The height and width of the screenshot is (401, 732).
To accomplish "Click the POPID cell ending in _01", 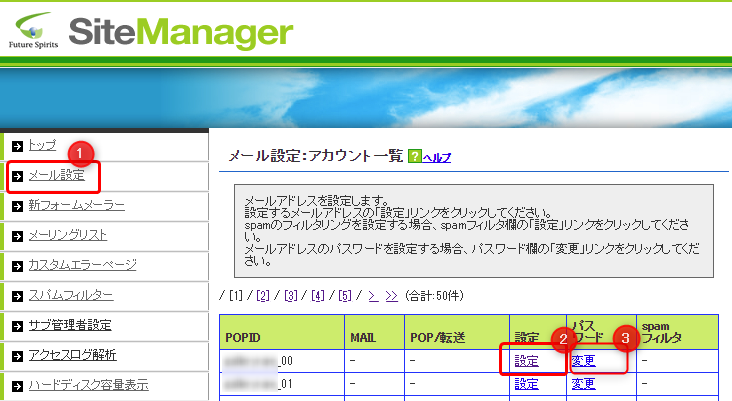I will point(282,384).
